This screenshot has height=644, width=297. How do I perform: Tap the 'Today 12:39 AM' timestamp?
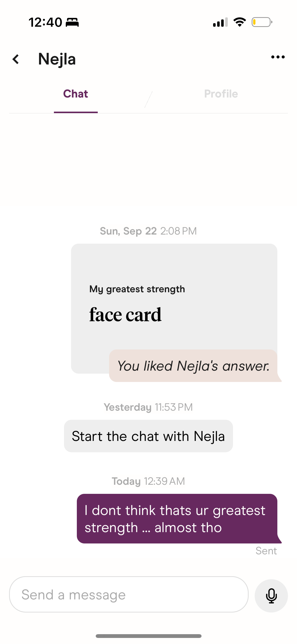pyautogui.click(x=148, y=481)
